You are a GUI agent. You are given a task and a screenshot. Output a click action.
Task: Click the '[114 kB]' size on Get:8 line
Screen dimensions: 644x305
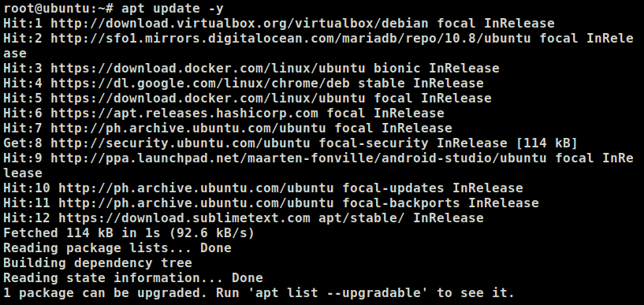pos(546,143)
